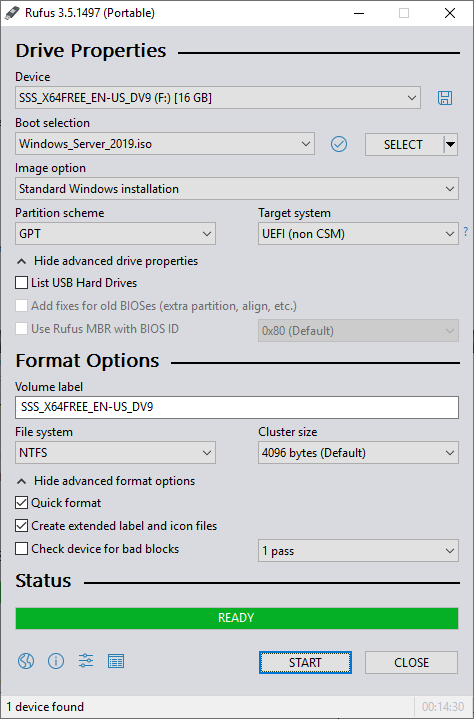The height and width of the screenshot is (719, 474).
Task: Open language selection globe icon
Action: (x=26, y=661)
